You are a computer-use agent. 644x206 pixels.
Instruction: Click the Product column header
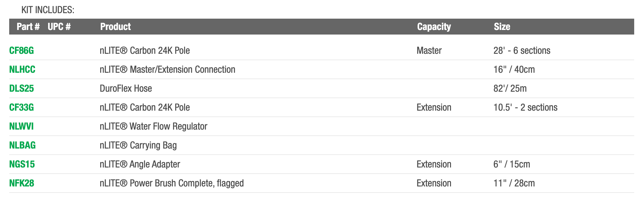pos(116,27)
